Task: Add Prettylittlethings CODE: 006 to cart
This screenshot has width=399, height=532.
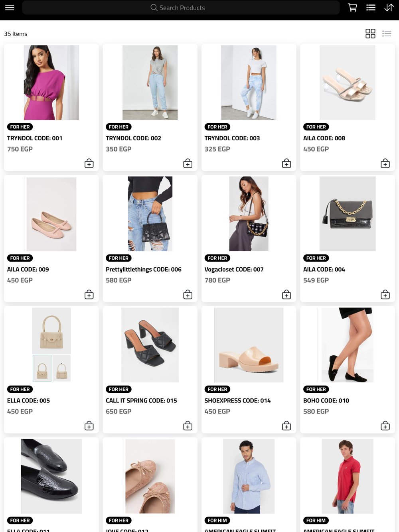Action: click(188, 295)
